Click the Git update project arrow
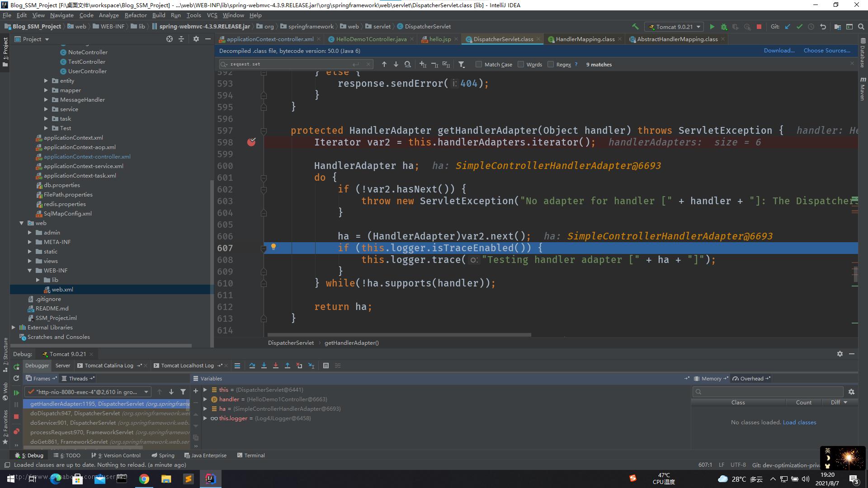The width and height of the screenshot is (868, 488). click(x=788, y=27)
